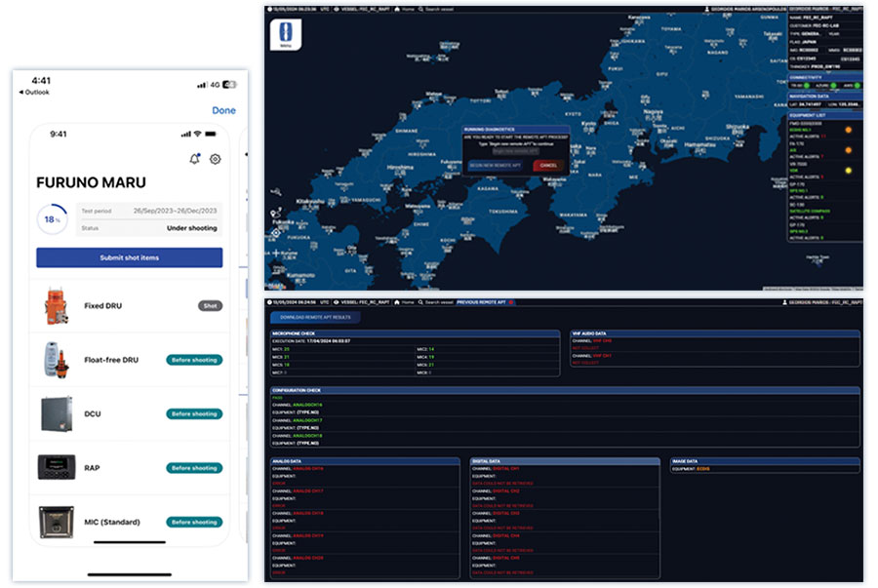
Task: Click the user profile icon on the map dashboard
Action: pos(707,10)
